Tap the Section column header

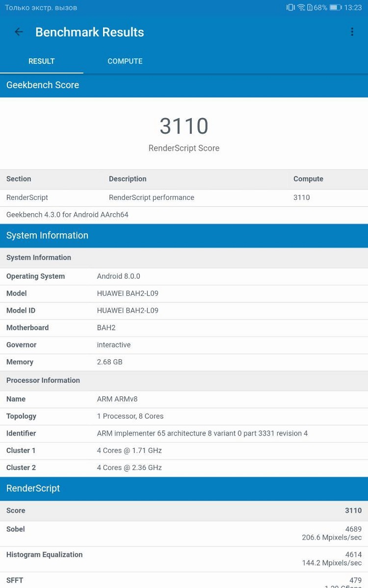click(x=19, y=179)
